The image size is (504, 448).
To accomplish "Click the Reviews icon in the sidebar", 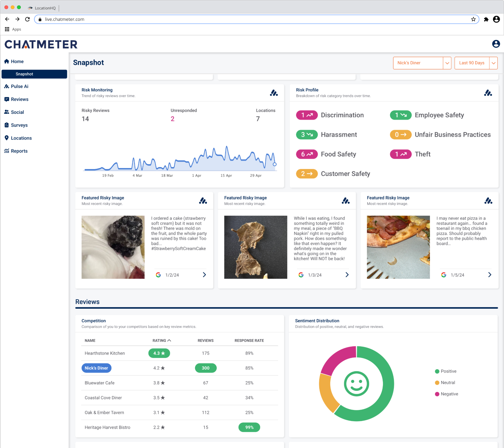I will [x=7, y=99].
